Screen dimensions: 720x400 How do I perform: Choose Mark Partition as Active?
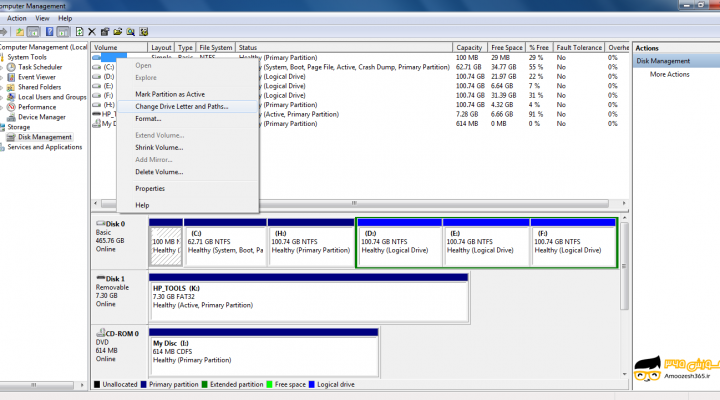pyautogui.click(x=187, y=94)
